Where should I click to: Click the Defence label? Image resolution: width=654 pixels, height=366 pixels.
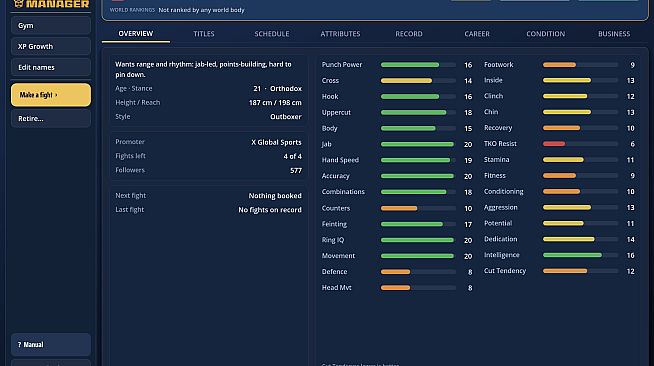pos(334,271)
